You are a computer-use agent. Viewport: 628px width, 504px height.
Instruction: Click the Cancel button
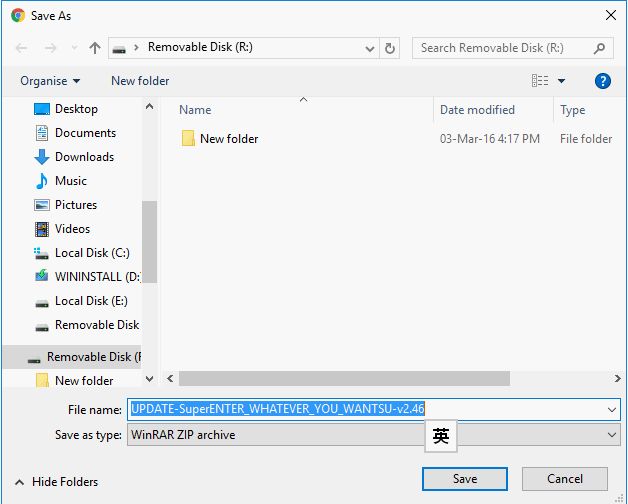[565, 479]
